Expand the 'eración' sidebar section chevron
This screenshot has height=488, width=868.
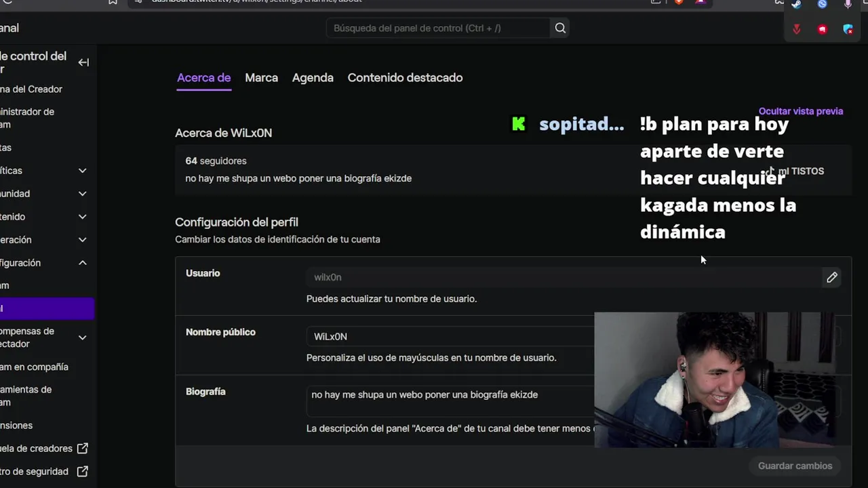(83, 240)
